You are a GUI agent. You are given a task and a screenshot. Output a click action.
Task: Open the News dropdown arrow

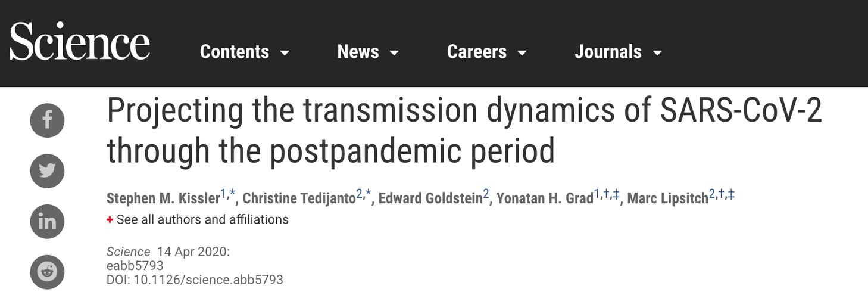(394, 52)
